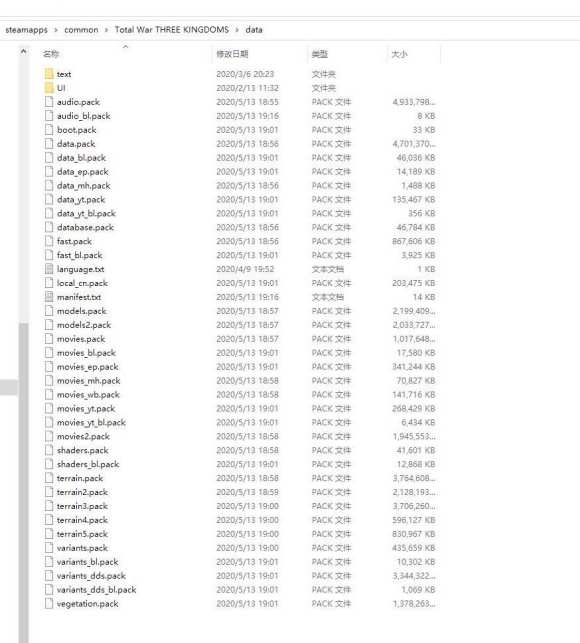This screenshot has width=580, height=643.
Task: Expand the chevron before data in breadcrumb
Action: [237, 30]
